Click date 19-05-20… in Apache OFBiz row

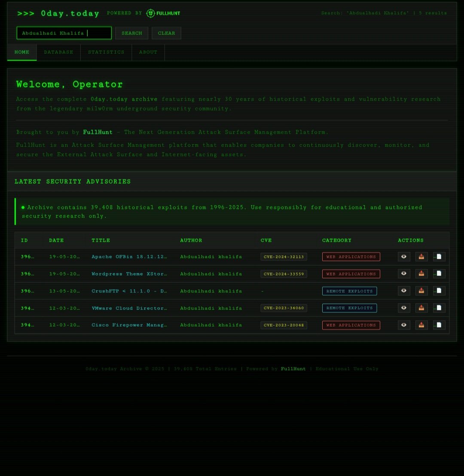click(65, 256)
